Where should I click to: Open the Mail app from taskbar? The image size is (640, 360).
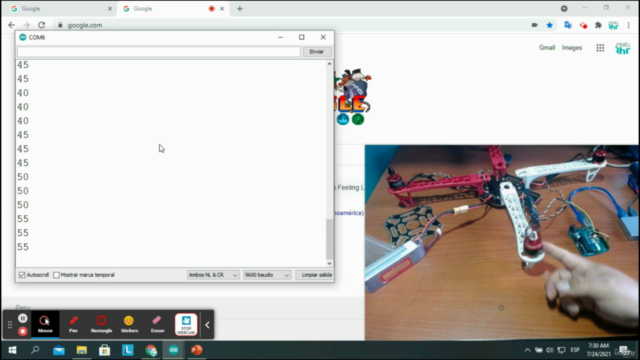pyautogui.click(x=59, y=350)
